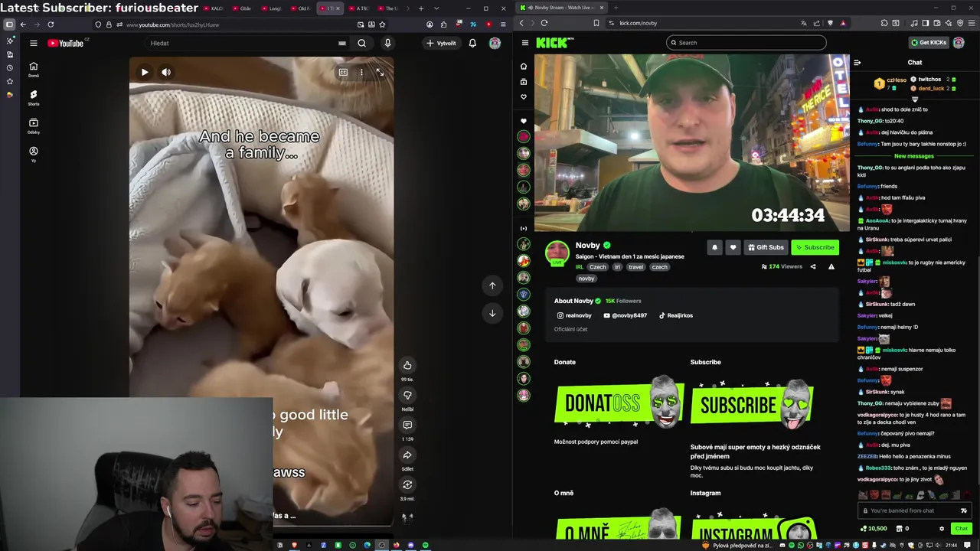Viewport: 980px width, 551px height.
Task: Like the Shorts video (99 tis.)
Action: (x=407, y=365)
